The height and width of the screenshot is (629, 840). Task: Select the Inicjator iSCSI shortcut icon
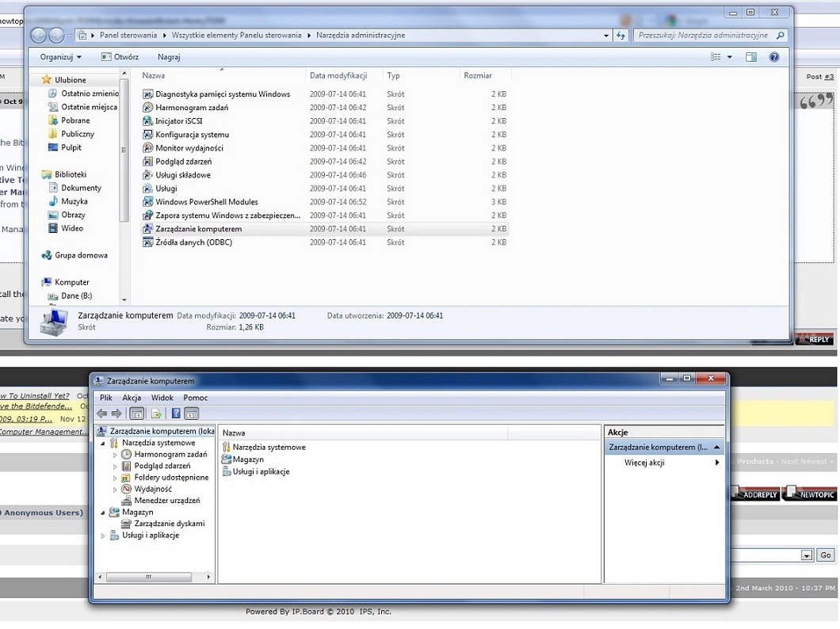pyautogui.click(x=148, y=121)
